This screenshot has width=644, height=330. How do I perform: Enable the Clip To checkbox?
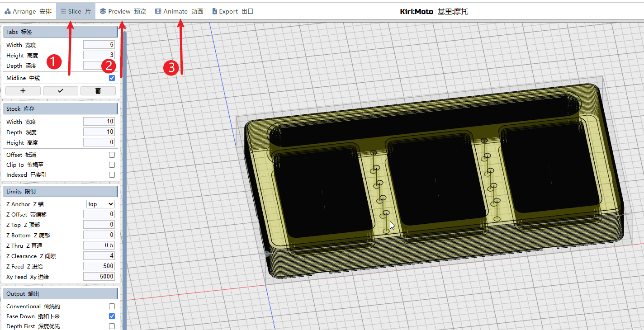[x=112, y=165]
